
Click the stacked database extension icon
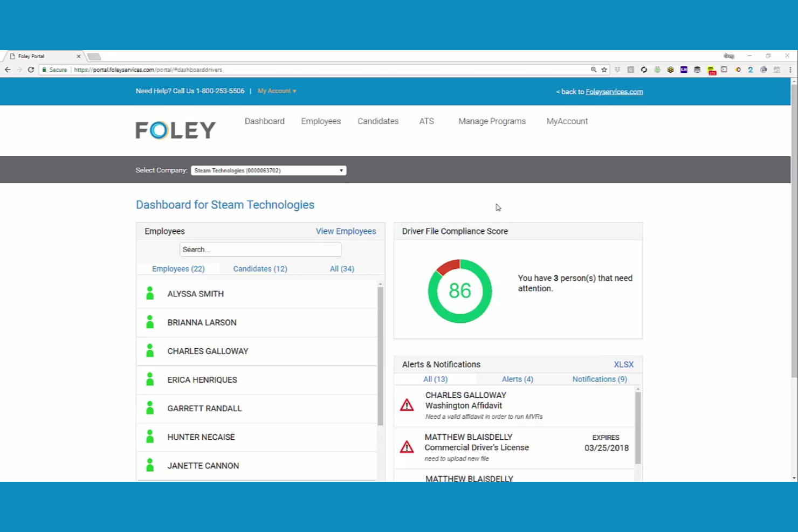pos(697,70)
